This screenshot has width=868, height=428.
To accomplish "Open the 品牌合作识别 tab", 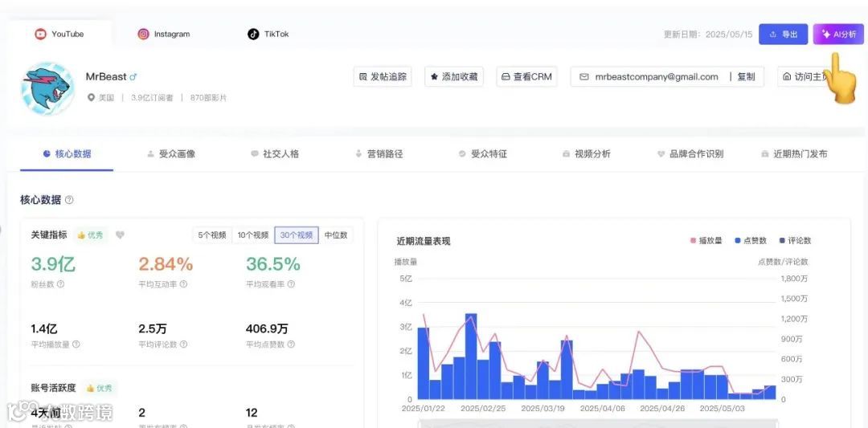I will point(690,153).
